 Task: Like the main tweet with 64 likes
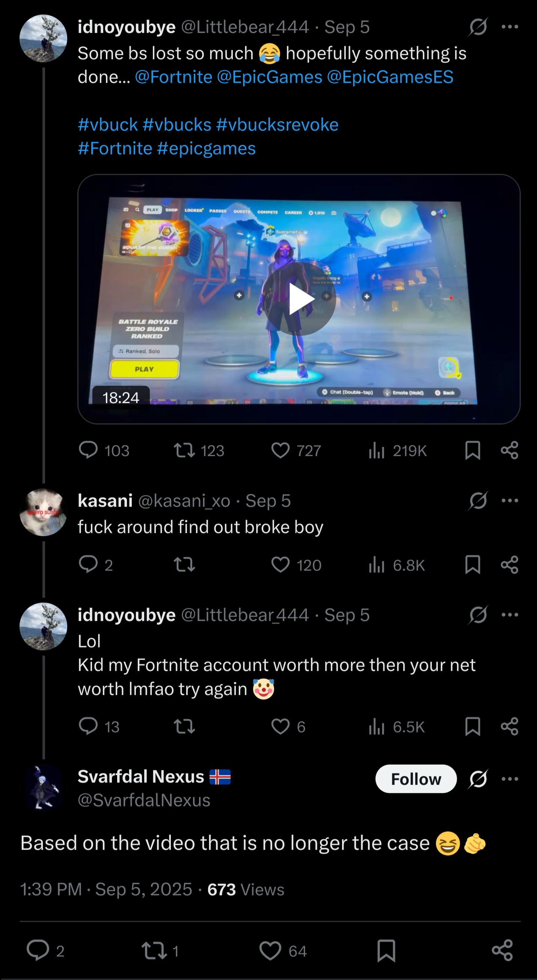pyautogui.click(x=283, y=951)
